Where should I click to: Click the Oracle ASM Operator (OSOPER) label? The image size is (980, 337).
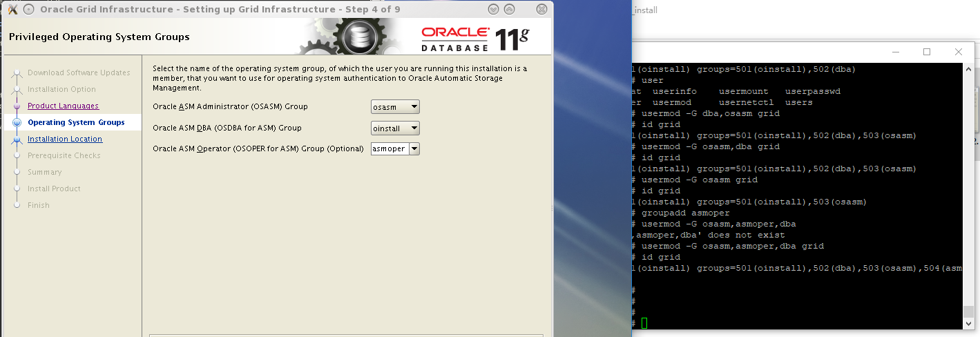[x=258, y=148]
